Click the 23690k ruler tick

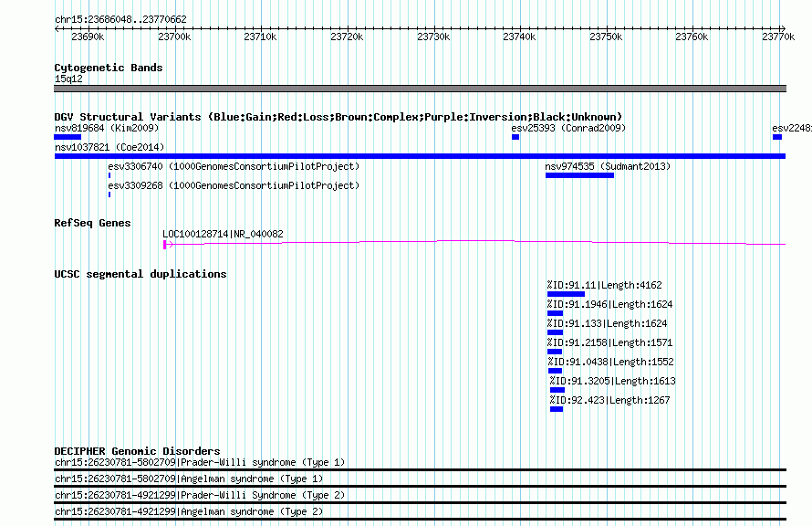[x=88, y=37]
